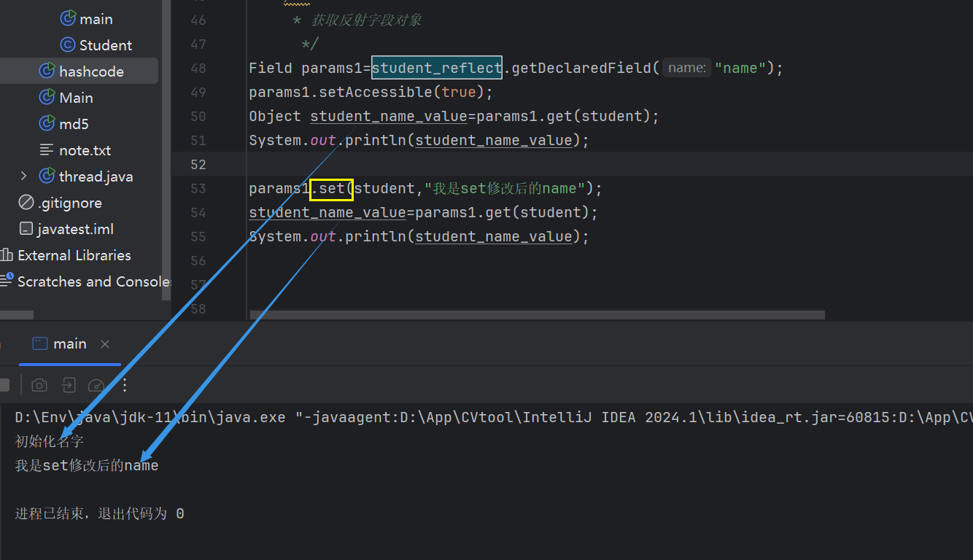Screen dimensions: 973x560
Task: Open the profiler gauge icon
Action: (96, 385)
